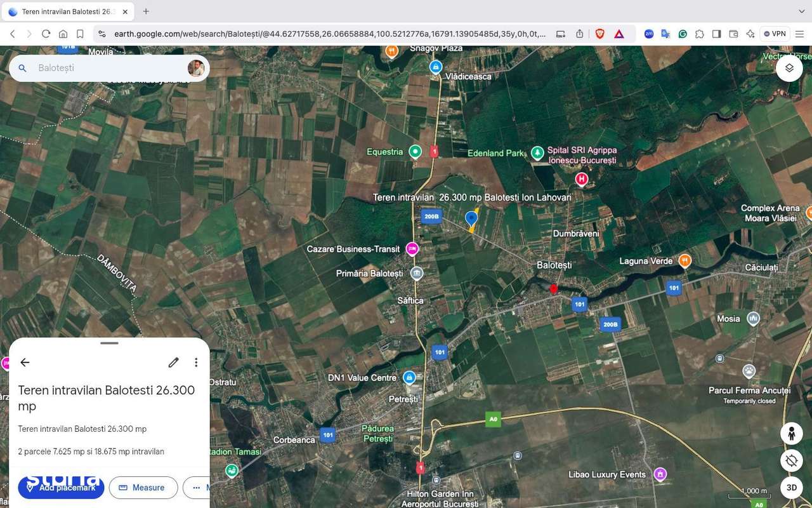Open the browser side panel icon
Image resolution: width=812 pixels, height=508 pixels.
click(x=716, y=34)
